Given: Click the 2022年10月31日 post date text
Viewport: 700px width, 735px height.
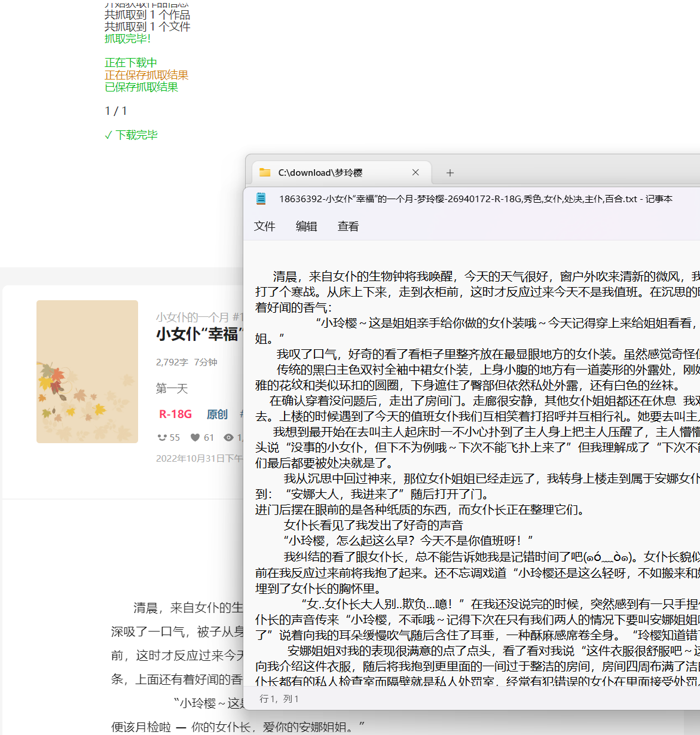Looking at the screenshot, I should [199, 458].
